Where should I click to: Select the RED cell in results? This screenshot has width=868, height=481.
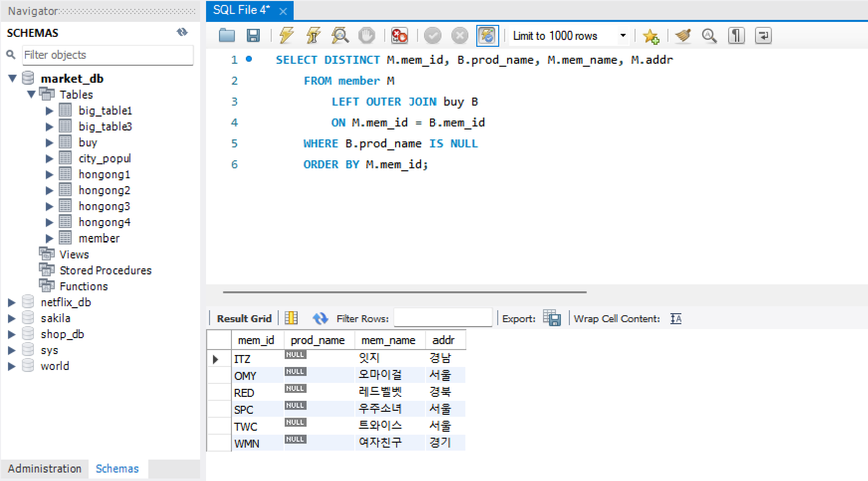tap(257, 392)
